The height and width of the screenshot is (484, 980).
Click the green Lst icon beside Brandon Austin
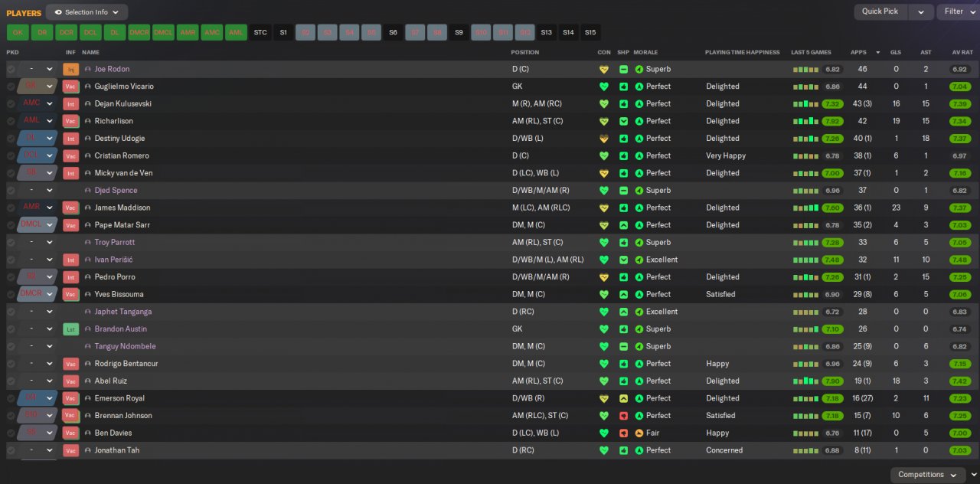pyautogui.click(x=71, y=329)
